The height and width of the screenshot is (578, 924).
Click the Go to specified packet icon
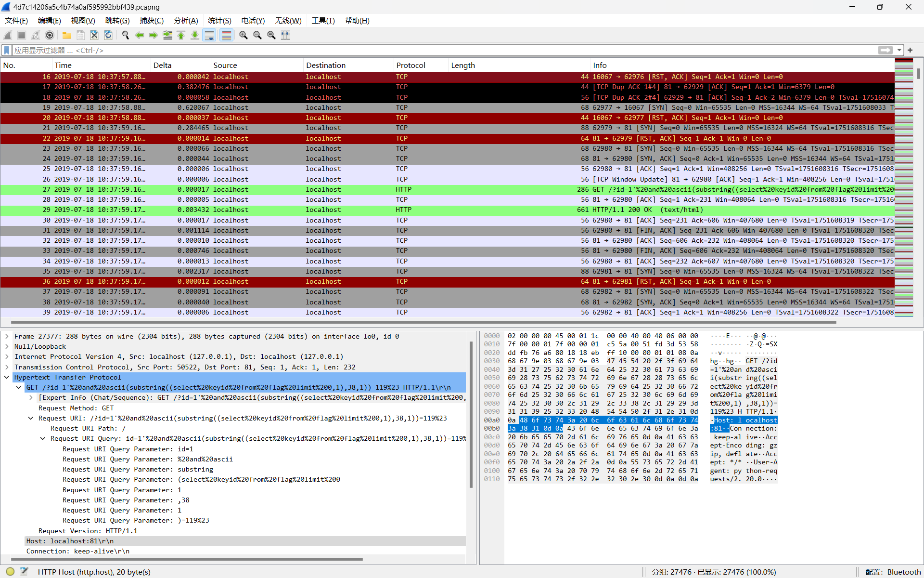pyautogui.click(x=167, y=35)
